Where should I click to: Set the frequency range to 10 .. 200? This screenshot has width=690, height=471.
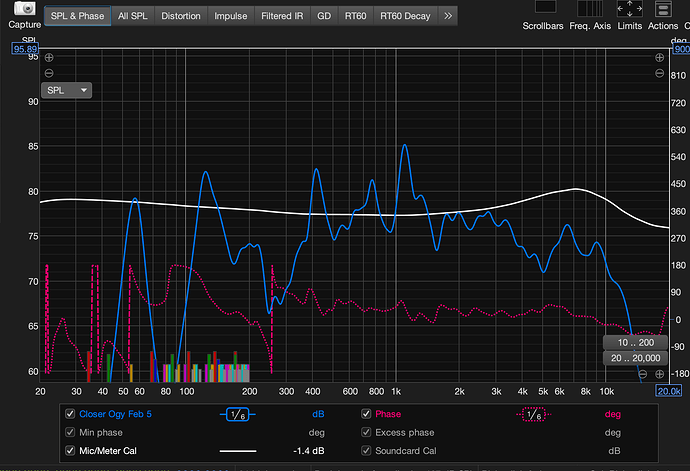[635, 342]
